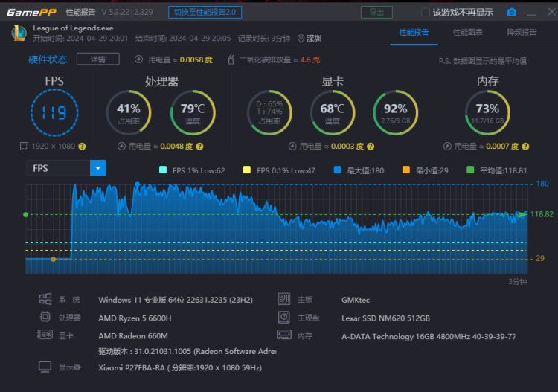Click the 详情 details button
Viewport: 558px width, 392px height.
coord(98,59)
